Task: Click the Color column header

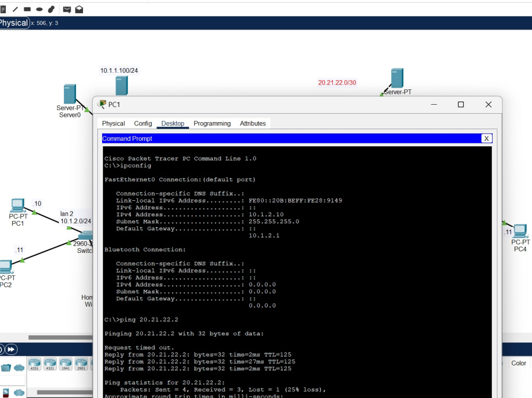Action: [518, 363]
